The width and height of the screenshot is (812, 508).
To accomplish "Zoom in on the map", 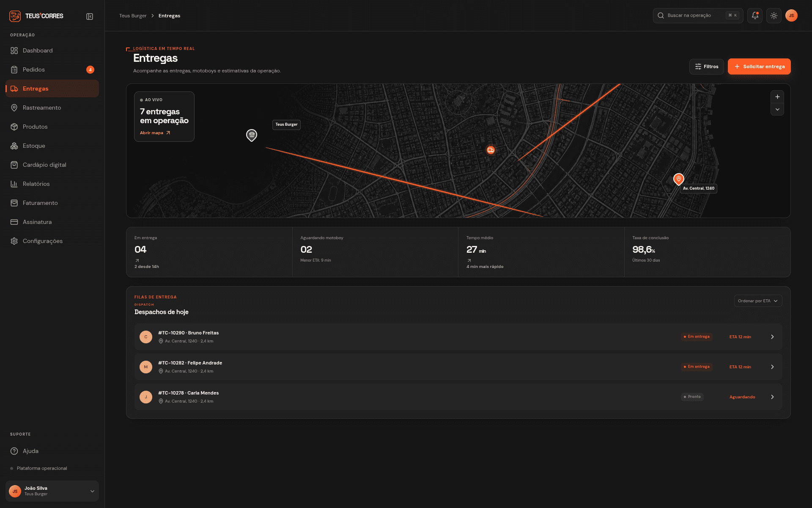I will pyautogui.click(x=777, y=97).
